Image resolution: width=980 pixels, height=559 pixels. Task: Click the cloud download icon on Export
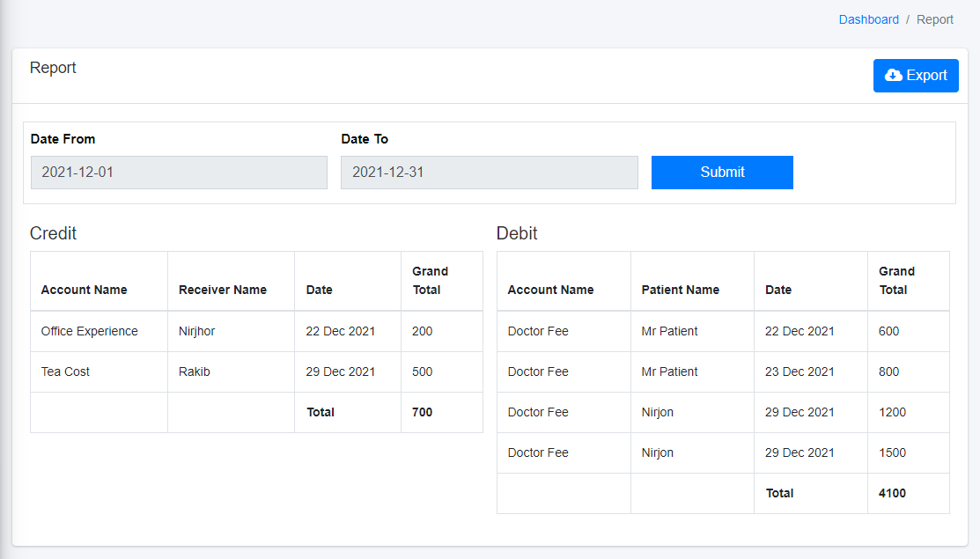coord(893,76)
